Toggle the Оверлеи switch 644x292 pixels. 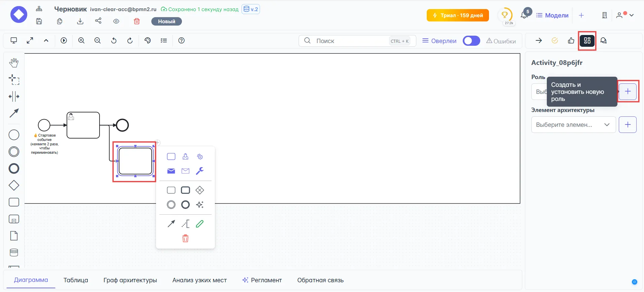471,41
